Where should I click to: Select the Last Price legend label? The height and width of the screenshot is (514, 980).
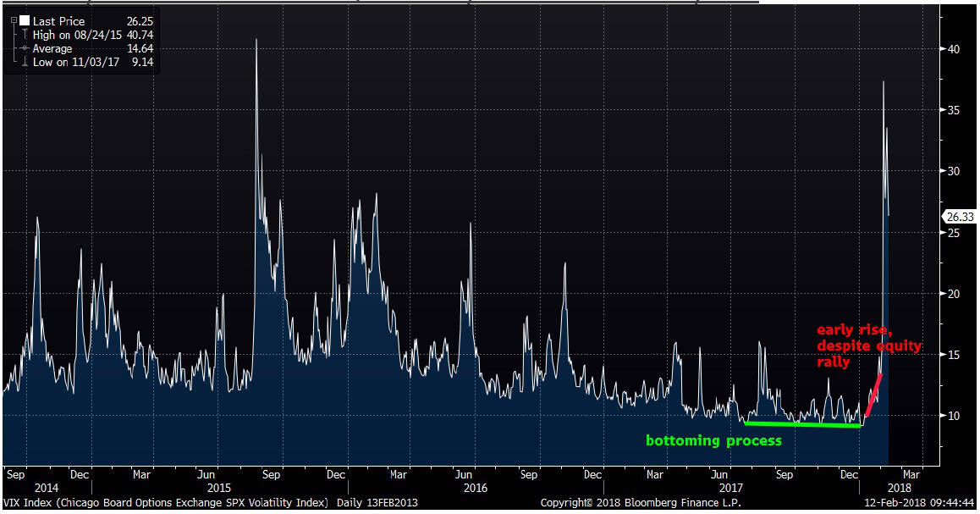pyautogui.click(x=59, y=19)
